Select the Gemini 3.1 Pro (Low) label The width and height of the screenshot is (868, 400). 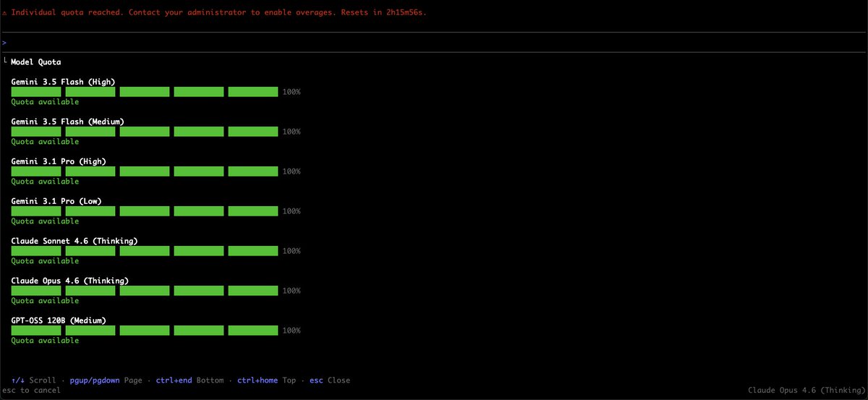pyautogui.click(x=56, y=201)
